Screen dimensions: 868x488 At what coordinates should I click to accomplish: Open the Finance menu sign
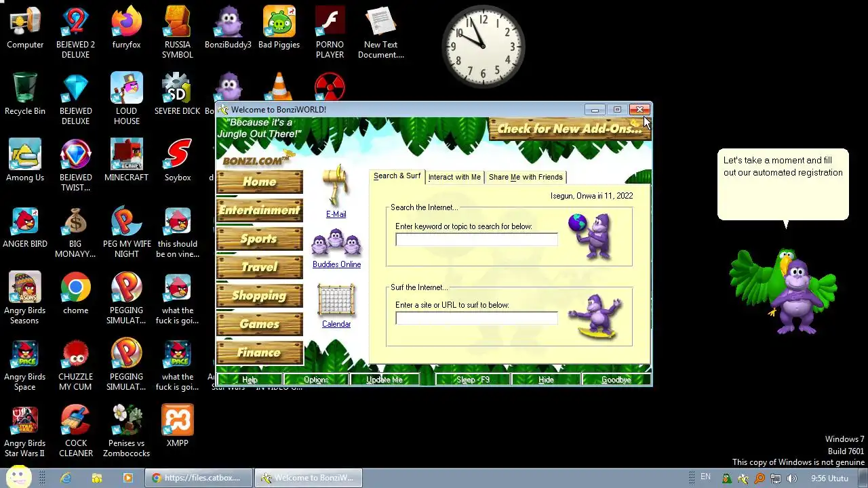(x=260, y=352)
